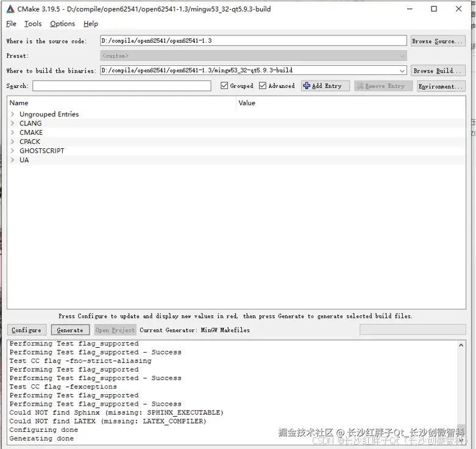Click 'Test CC flag -fexceptions' log line
Viewport: 476px width, 449px height.
coord(63,387)
